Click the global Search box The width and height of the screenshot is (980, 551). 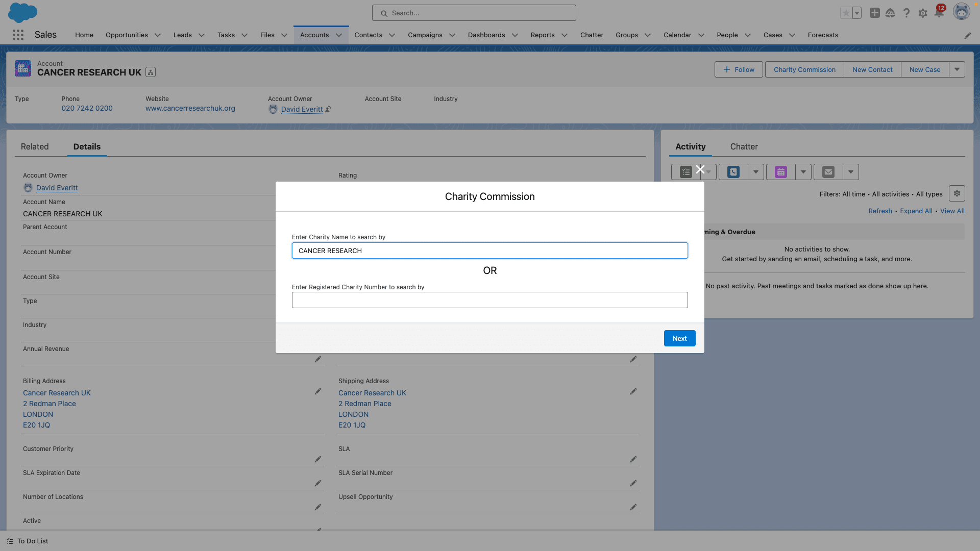point(474,13)
